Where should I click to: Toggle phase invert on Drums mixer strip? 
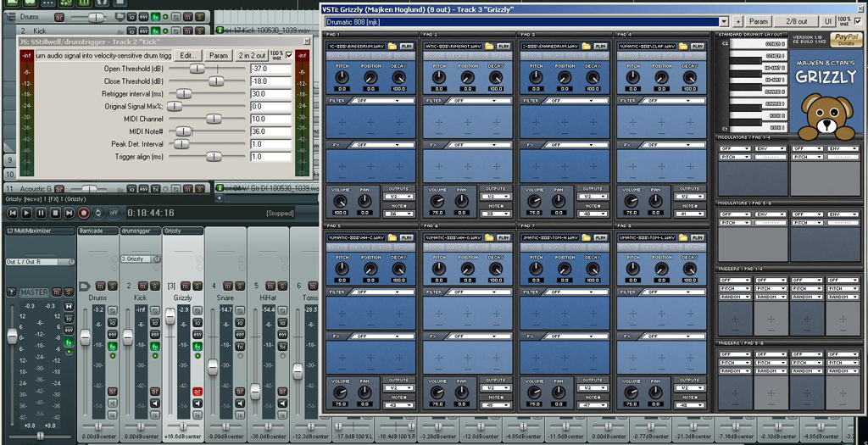113,311
